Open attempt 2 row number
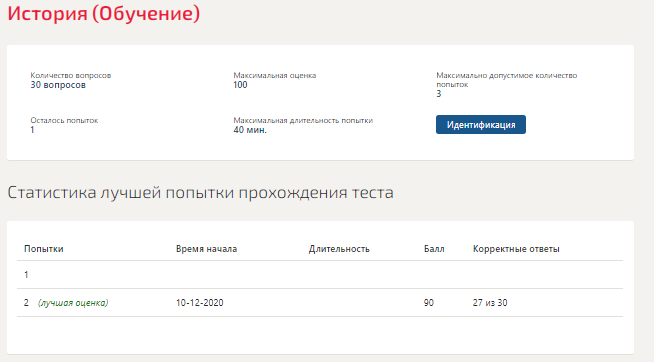654x362 pixels. pos(26,303)
